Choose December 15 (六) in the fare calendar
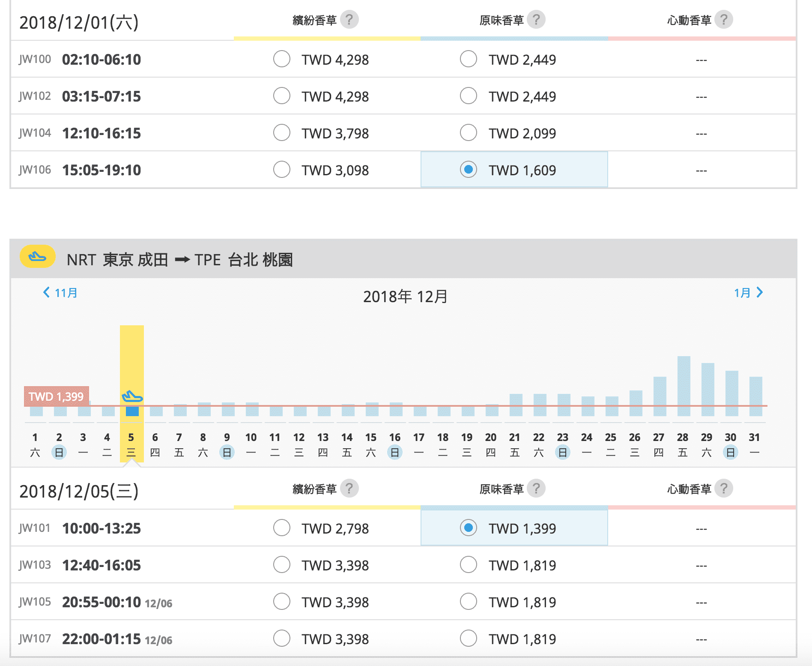 (371, 445)
